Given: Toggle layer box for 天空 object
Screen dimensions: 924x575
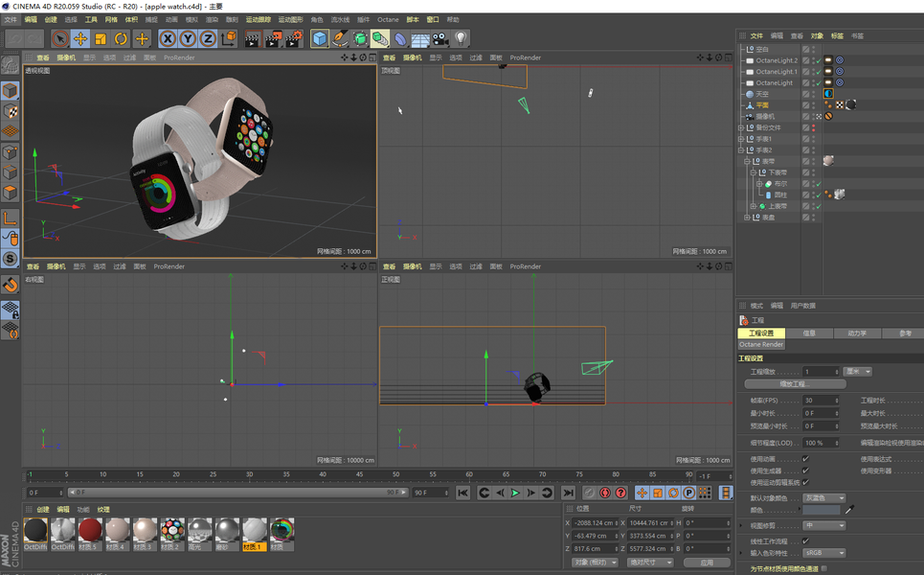Looking at the screenshot, I should click(x=805, y=94).
